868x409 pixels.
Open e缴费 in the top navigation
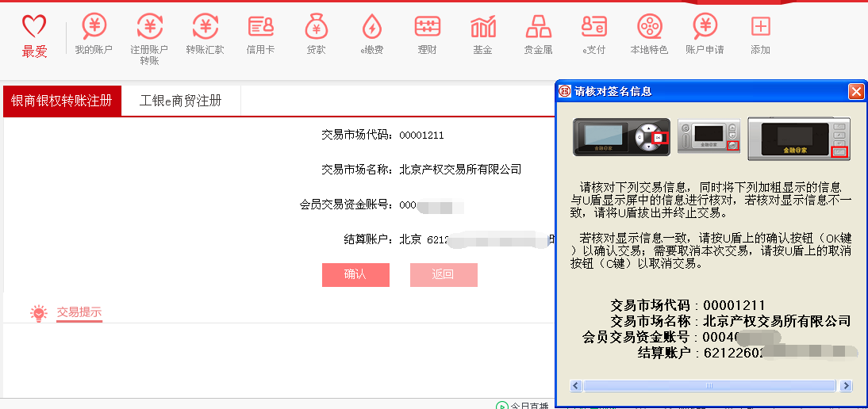pyautogui.click(x=371, y=34)
